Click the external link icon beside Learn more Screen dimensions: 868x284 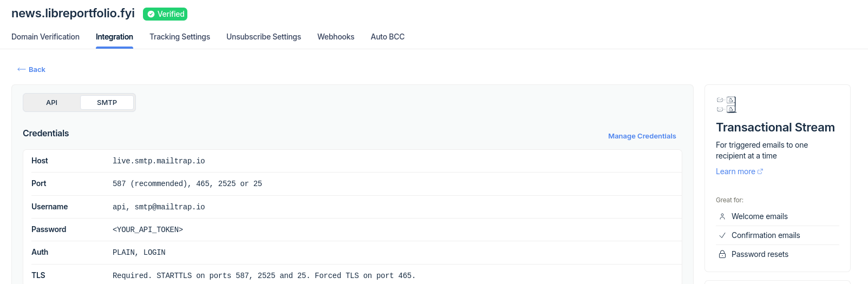pyautogui.click(x=760, y=171)
